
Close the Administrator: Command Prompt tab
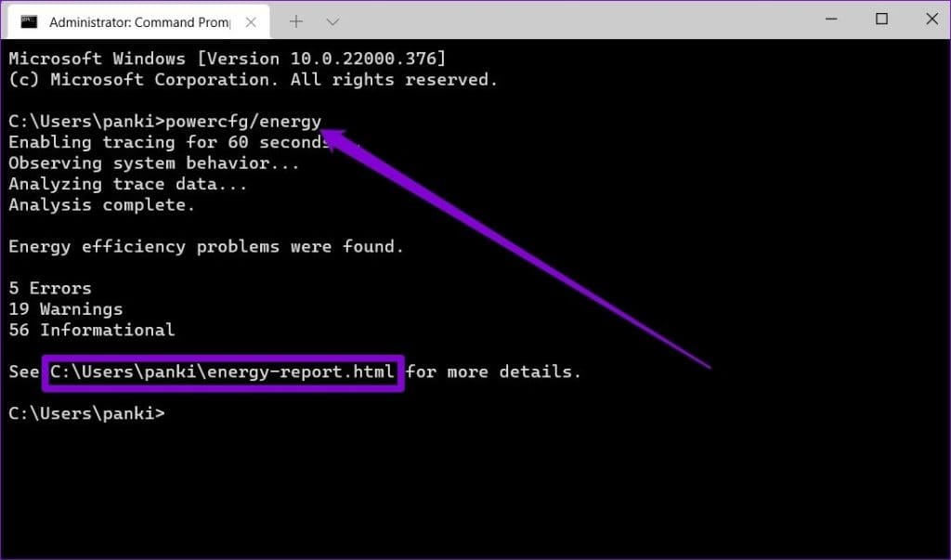coord(251,20)
